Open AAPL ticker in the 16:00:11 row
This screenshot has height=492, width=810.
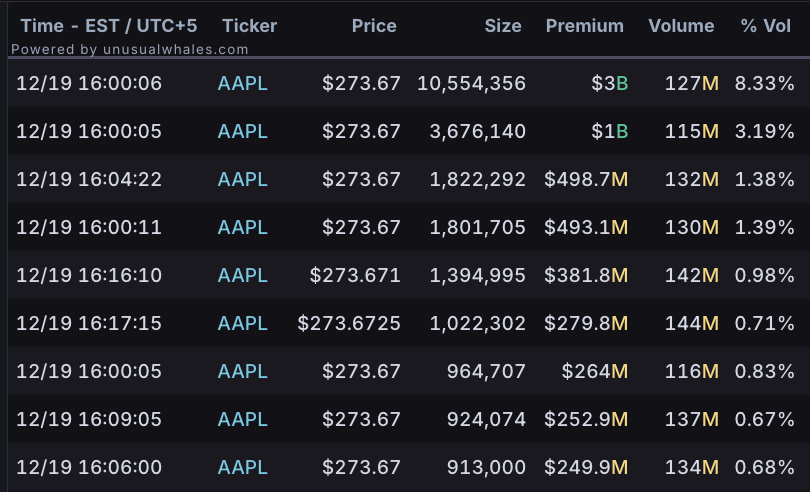coord(242,227)
